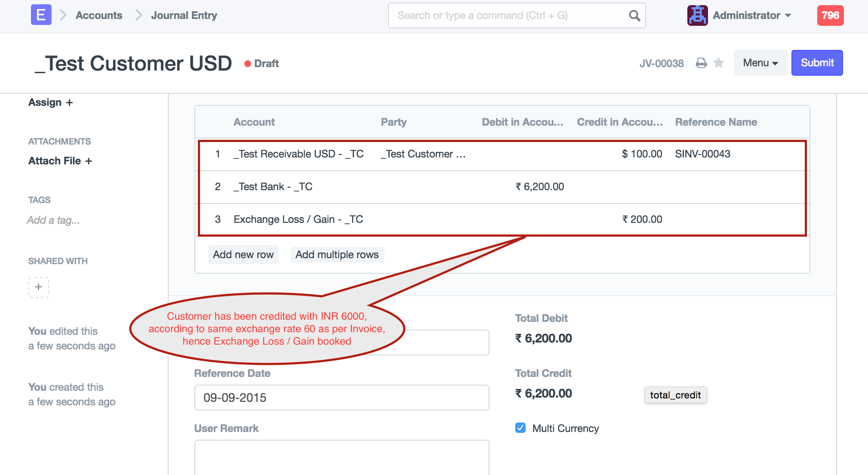Screen dimensions: 868x475
Task: Click the ERPNext 'E' home logo
Action: 41,15
